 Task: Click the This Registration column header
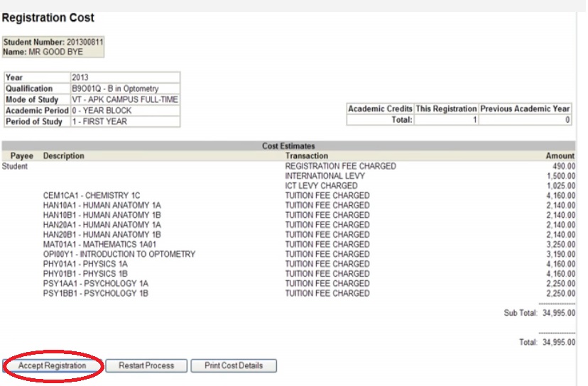(x=446, y=109)
